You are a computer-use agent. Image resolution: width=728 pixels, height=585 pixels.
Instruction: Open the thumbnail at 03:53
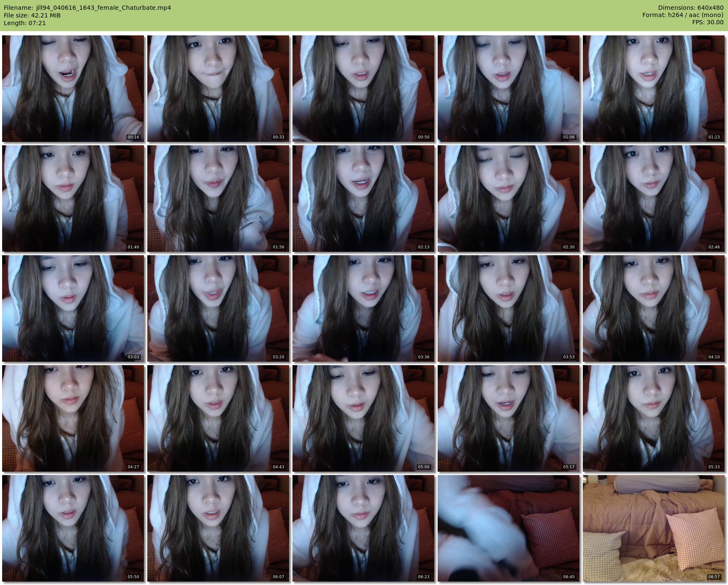[x=508, y=308]
